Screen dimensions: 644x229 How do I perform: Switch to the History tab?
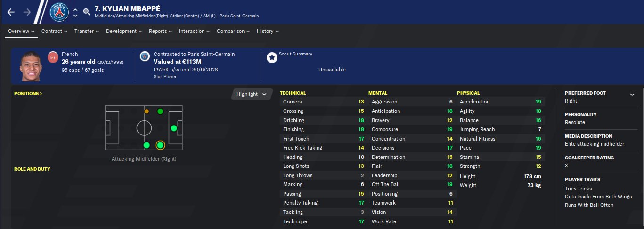point(268,31)
